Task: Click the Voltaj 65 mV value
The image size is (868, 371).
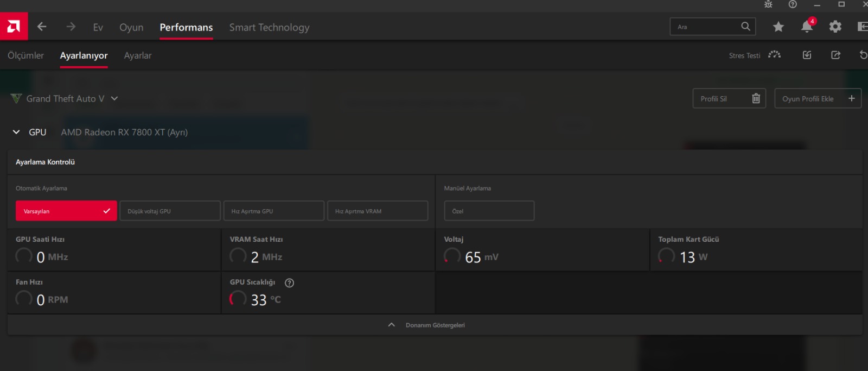Action: click(x=482, y=257)
